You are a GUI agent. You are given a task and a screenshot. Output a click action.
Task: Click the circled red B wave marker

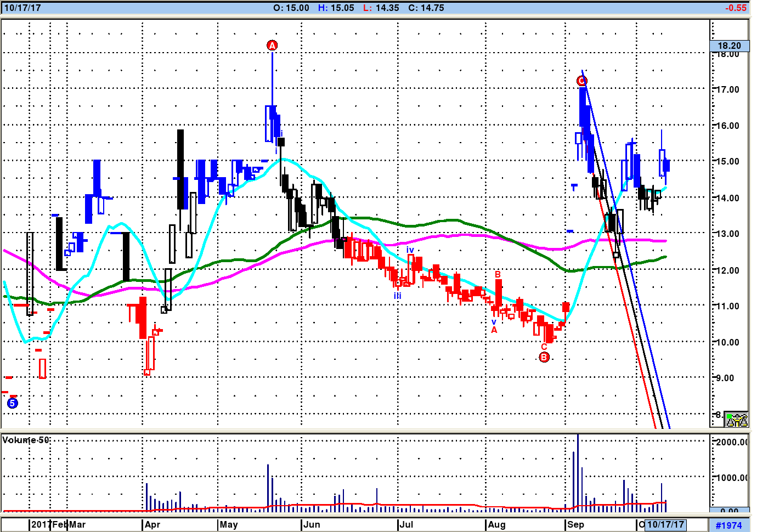[x=544, y=357]
